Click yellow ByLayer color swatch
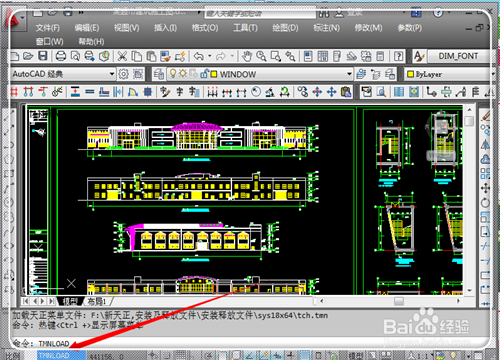This screenshot has width=500, height=360. 411,74
